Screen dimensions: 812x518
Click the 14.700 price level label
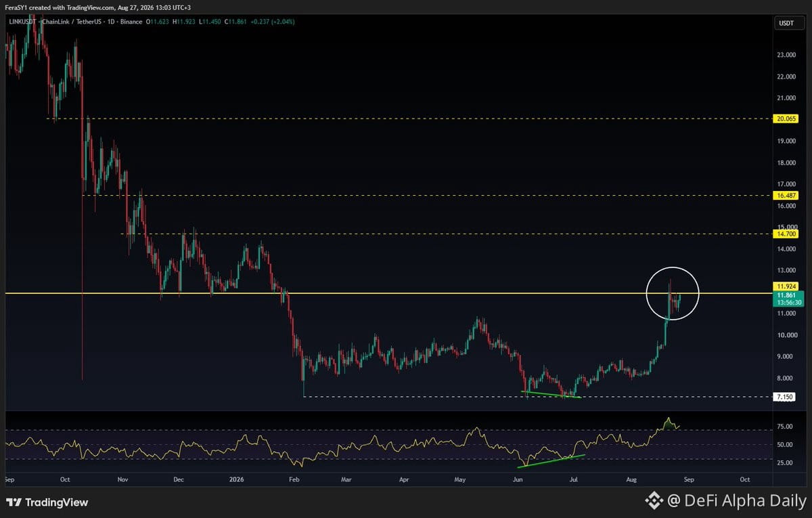point(786,234)
